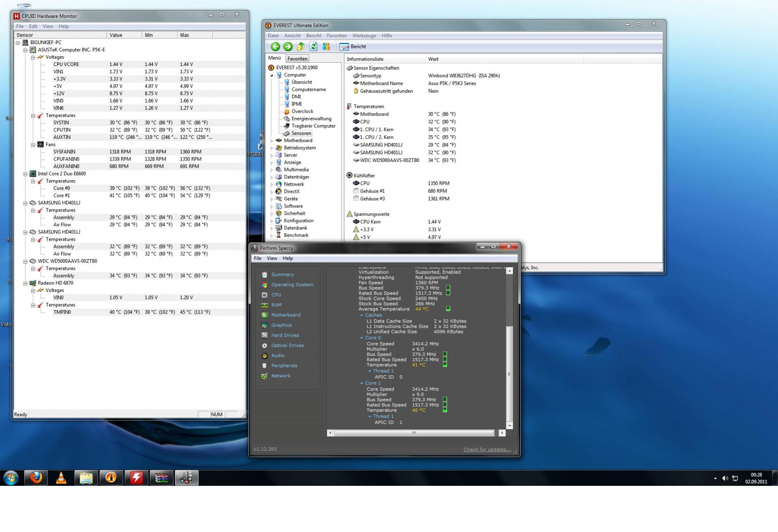Switch to the Favoriten tab in EVEREST panel
This screenshot has width=778, height=532.
[x=297, y=59]
